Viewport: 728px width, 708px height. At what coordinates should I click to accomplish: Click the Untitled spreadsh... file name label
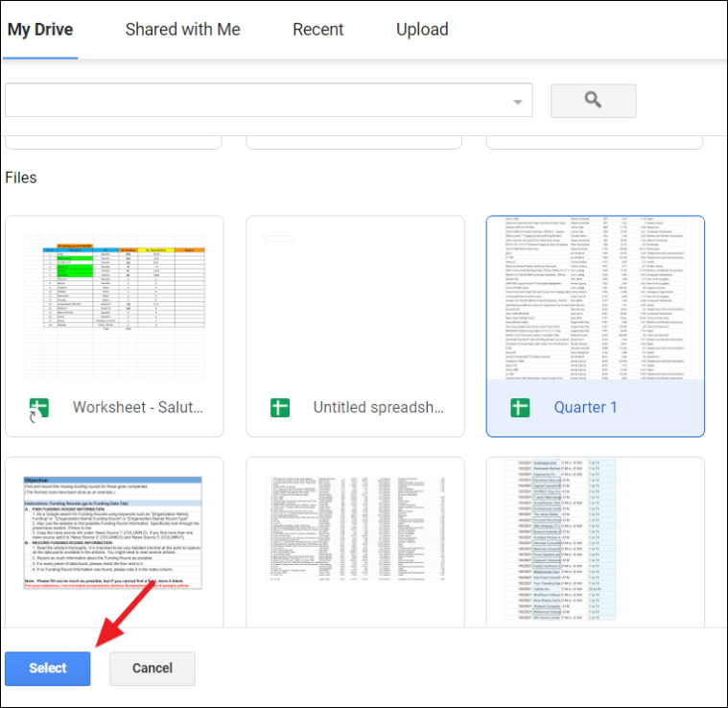379,407
